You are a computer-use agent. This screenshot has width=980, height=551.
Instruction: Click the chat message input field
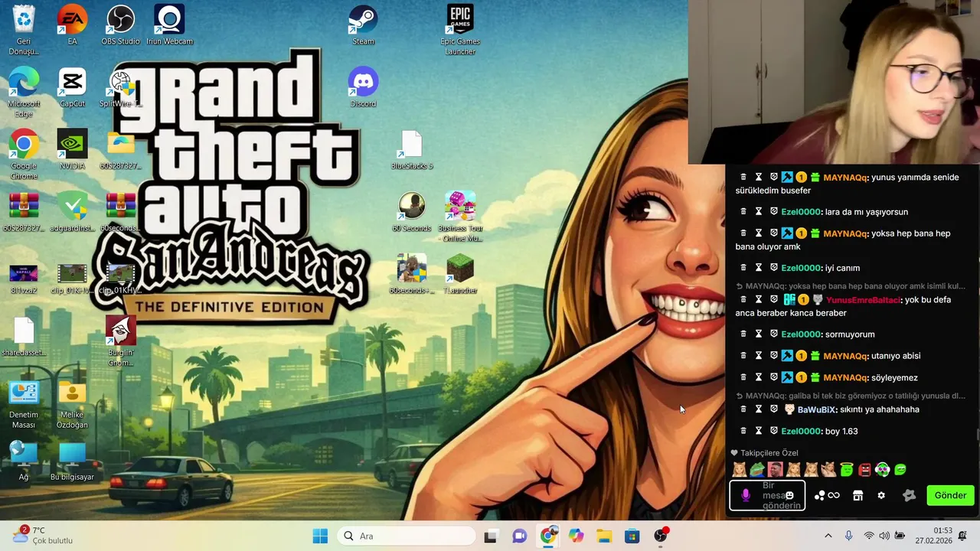[767, 495]
